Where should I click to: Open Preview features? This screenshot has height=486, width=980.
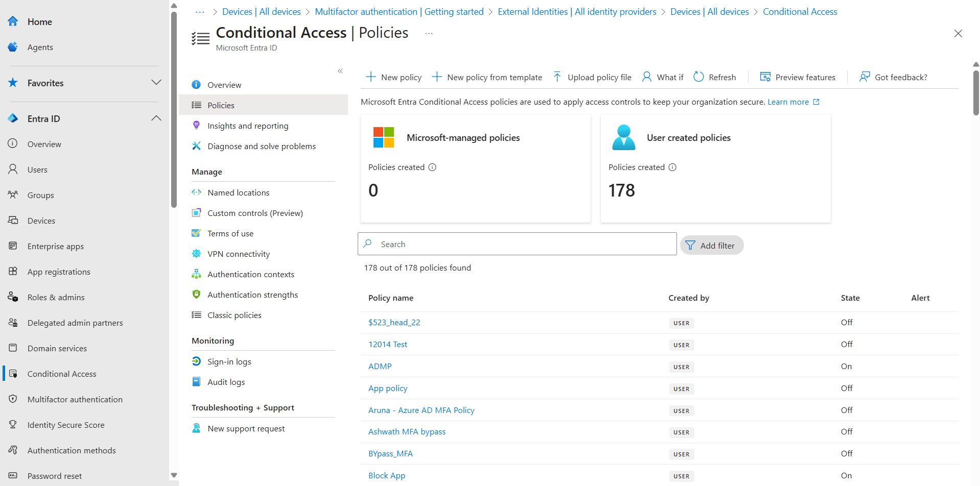(765, 77)
